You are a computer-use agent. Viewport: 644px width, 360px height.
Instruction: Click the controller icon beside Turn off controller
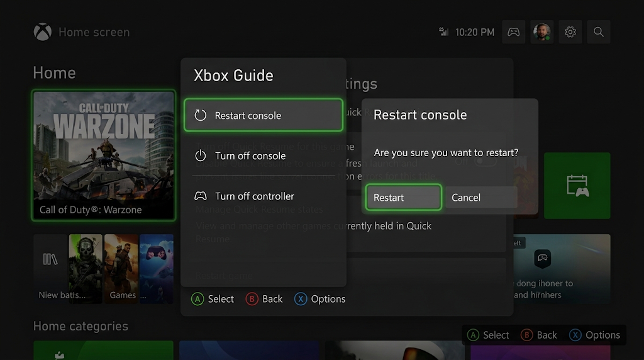pos(201,196)
